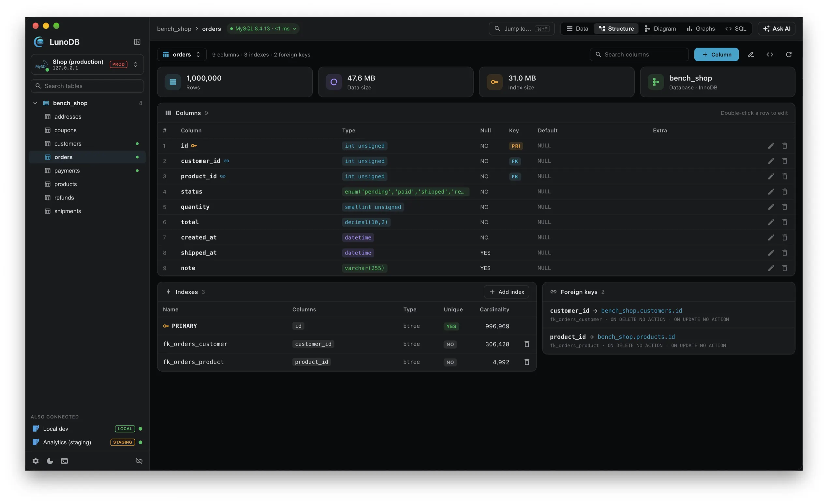This screenshot has height=504, width=828.
Task: Delete the note column
Action: point(785,268)
